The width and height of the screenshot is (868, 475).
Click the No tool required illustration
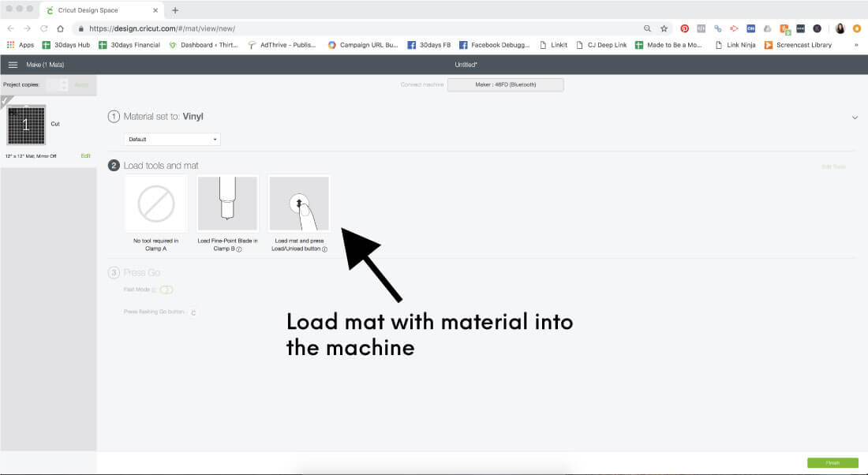pos(156,203)
